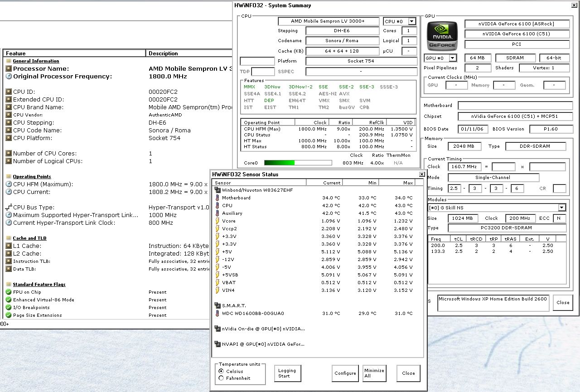
Task: Click the Winbond/Nuvoton W83627EHF chip icon
Action: tap(217, 190)
